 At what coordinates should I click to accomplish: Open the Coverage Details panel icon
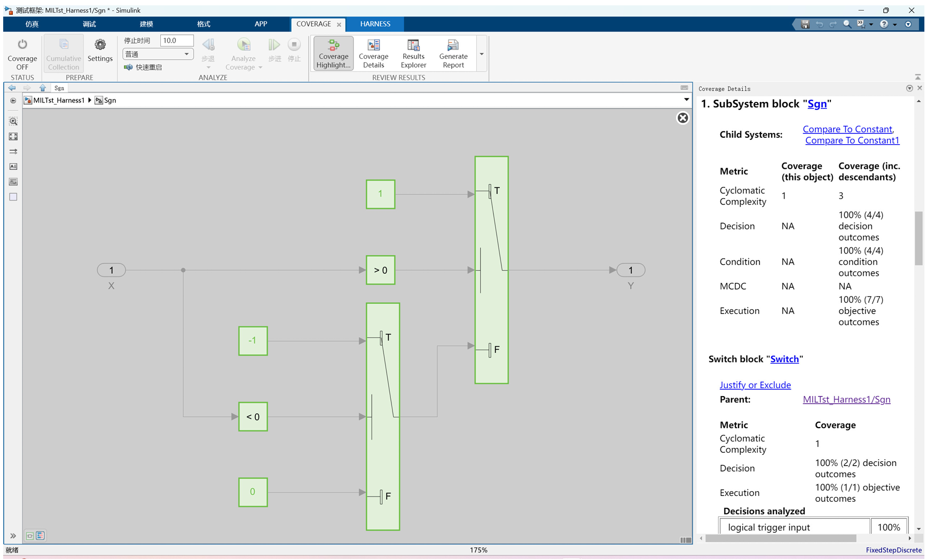click(373, 53)
